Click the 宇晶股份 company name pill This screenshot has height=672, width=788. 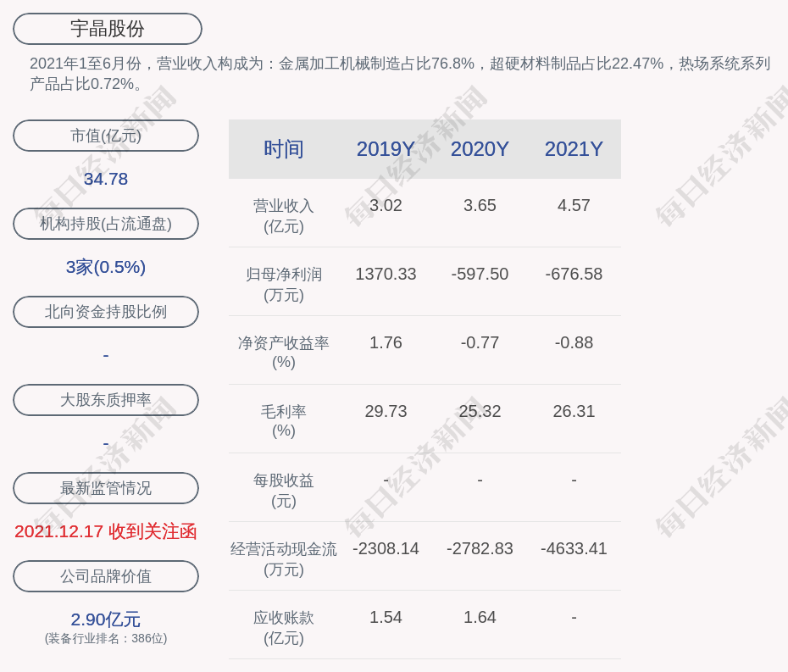coord(108,29)
